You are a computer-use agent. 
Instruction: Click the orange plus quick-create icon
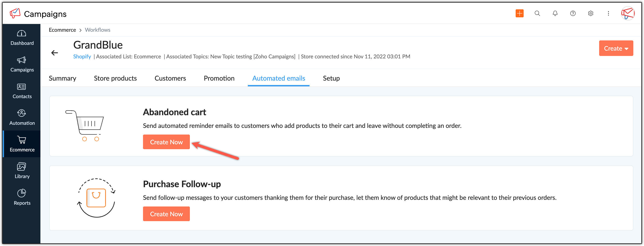click(x=519, y=14)
